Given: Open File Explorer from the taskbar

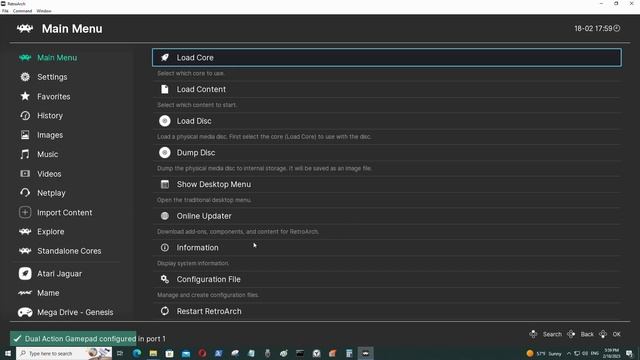Looking at the screenshot, I should pos(153,353).
